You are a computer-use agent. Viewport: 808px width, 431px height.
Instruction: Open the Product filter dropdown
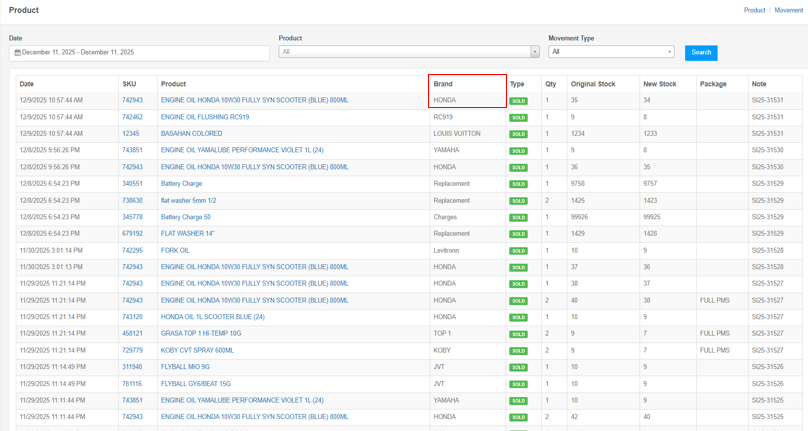coord(408,52)
